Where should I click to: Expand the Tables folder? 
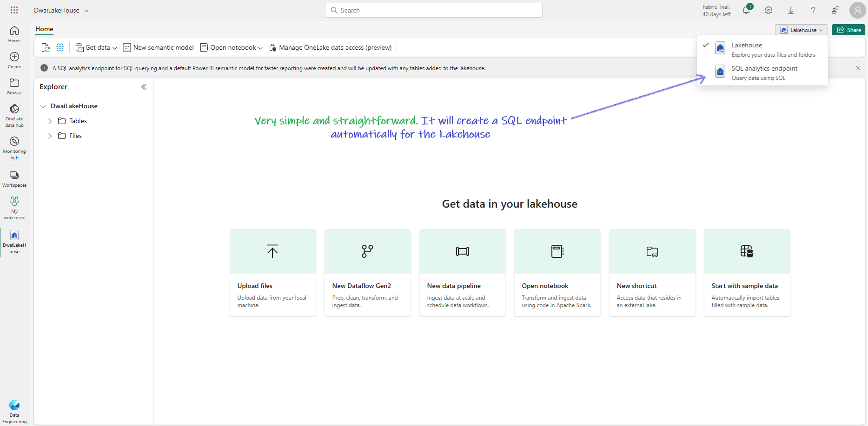click(50, 121)
